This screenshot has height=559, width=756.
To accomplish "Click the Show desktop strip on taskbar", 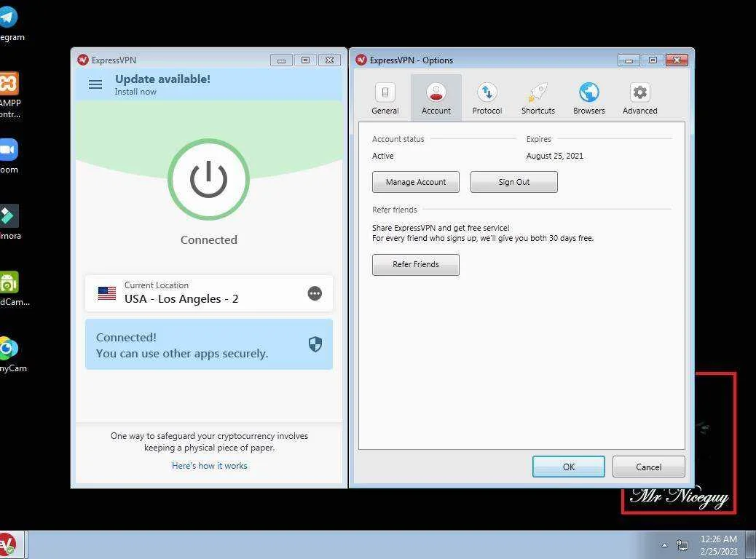I will pyautogui.click(x=751, y=545).
